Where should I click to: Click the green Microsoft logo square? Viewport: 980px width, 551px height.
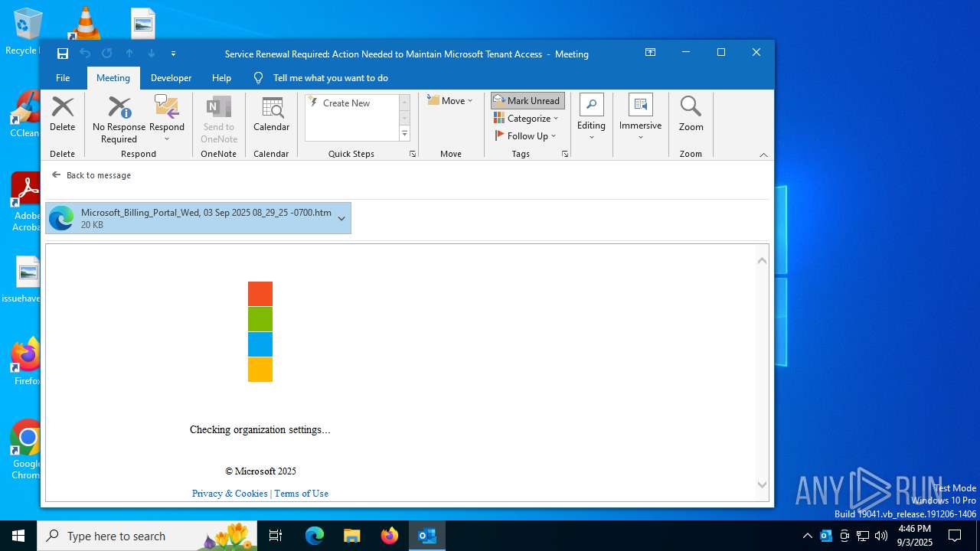click(260, 319)
